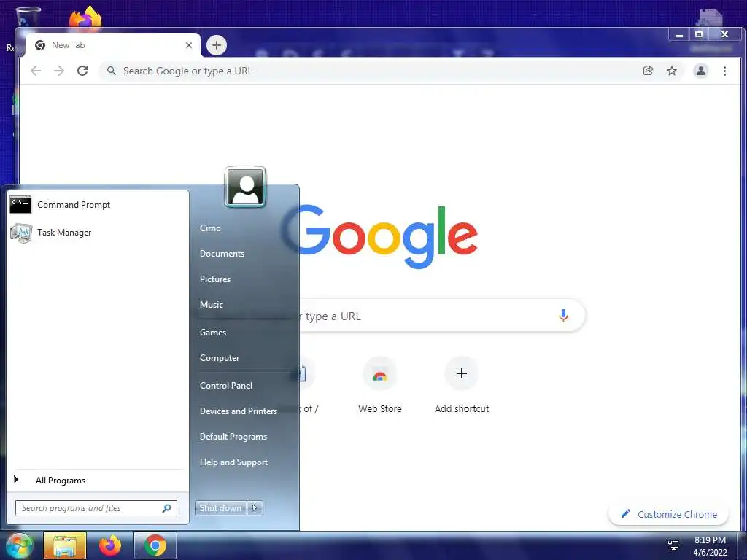
Task: Open Devices and Printers
Action: click(239, 411)
